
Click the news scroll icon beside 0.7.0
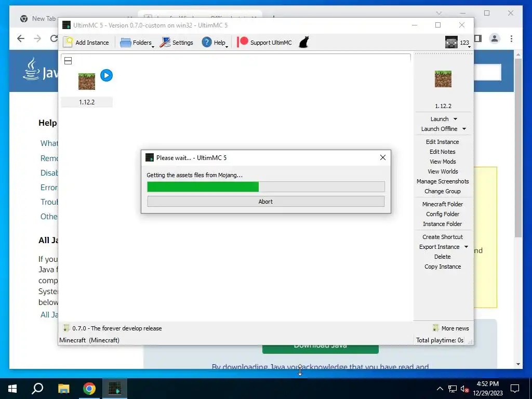tap(66, 328)
